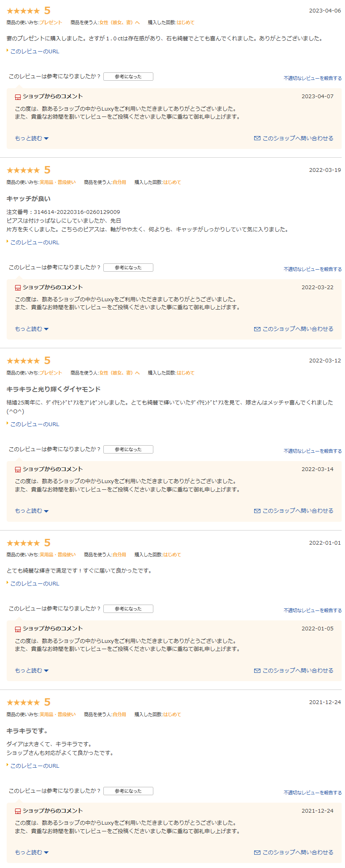Open このレビューのURL for キラキラと光り輝くダイヤモンド review
This screenshot has height=868, width=345.
tap(35, 424)
